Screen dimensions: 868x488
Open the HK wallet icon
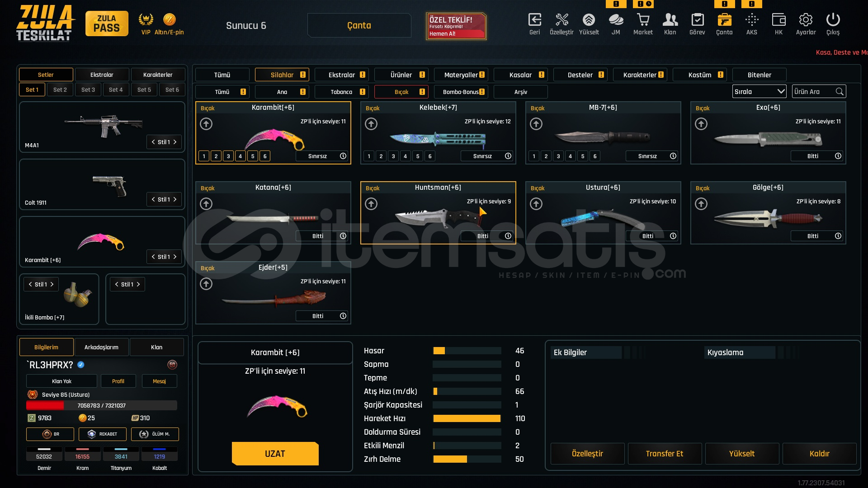pos(778,20)
